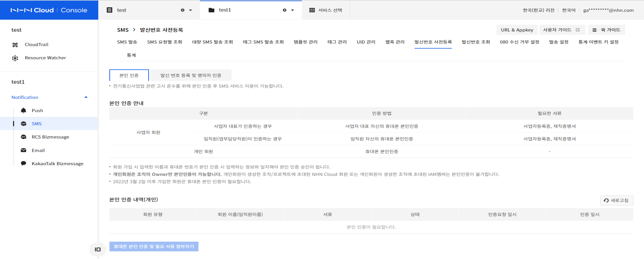The image size is (644, 259).
Task: Click the 본인 인증이 필요합니다. row text
Action: (371, 227)
